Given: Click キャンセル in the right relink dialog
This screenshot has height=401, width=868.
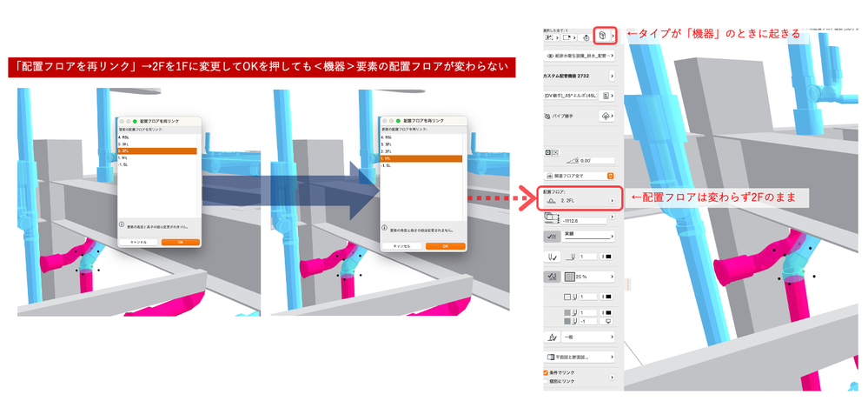Looking at the screenshot, I should tap(402, 246).
